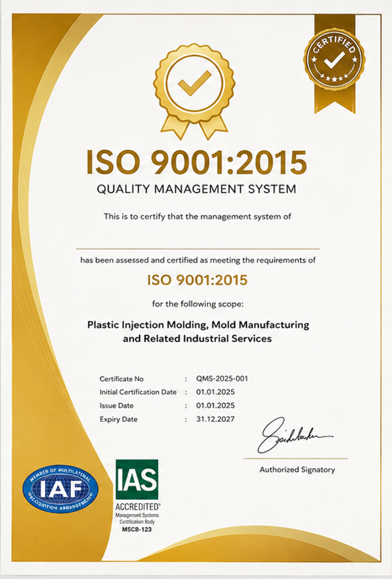Click the 'Issue Date' label

[x=117, y=406]
